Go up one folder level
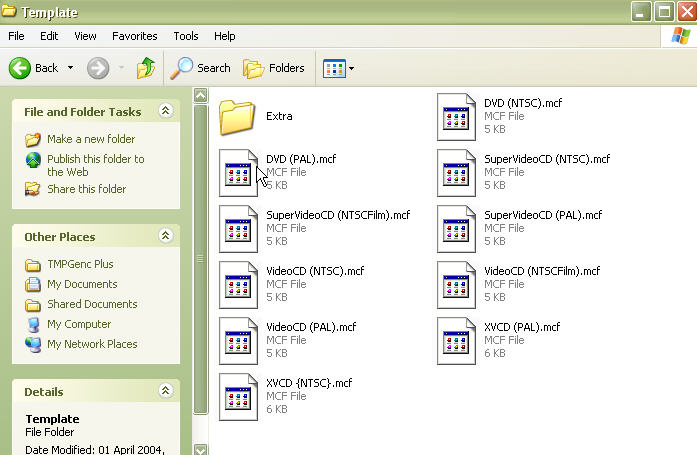Image resolution: width=697 pixels, height=455 pixels. [146, 68]
